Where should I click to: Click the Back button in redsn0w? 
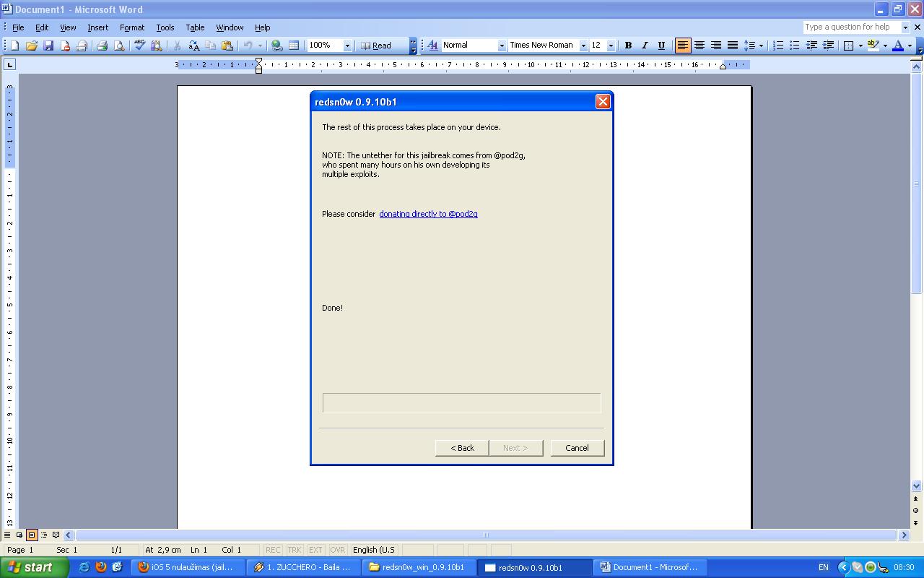click(x=462, y=448)
